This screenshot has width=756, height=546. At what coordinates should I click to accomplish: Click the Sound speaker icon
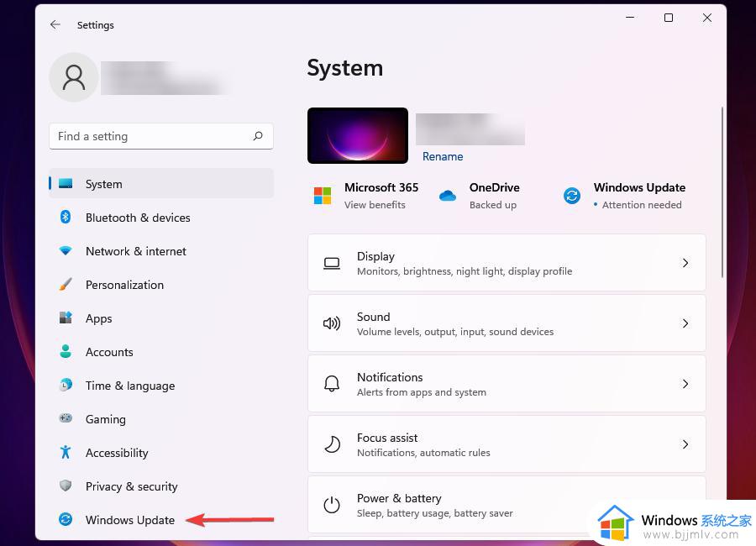(x=332, y=323)
